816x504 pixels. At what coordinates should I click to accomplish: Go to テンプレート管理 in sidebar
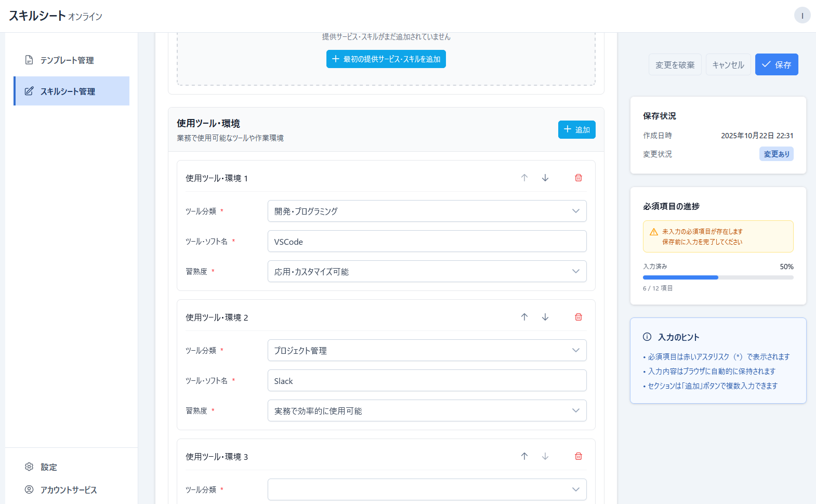click(x=67, y=60)
